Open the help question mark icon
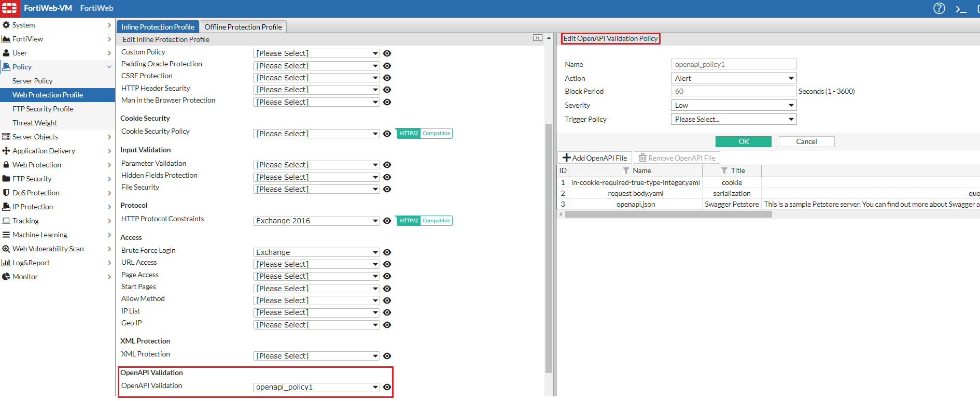 [x=939, y=8]
